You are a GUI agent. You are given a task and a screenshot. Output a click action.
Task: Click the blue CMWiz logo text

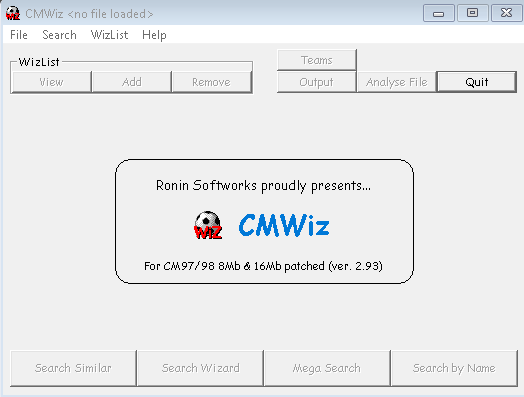tap(284, 225)
